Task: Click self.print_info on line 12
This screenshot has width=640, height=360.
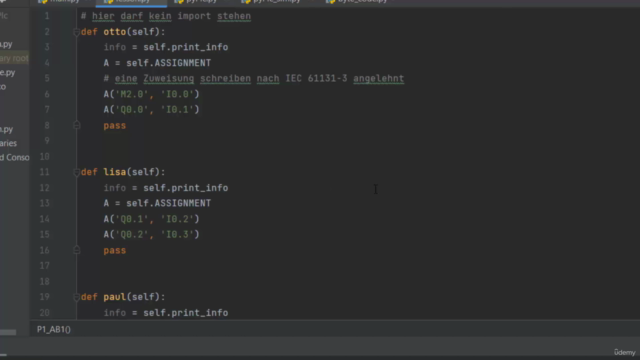Action: click(x=186, y=188)
